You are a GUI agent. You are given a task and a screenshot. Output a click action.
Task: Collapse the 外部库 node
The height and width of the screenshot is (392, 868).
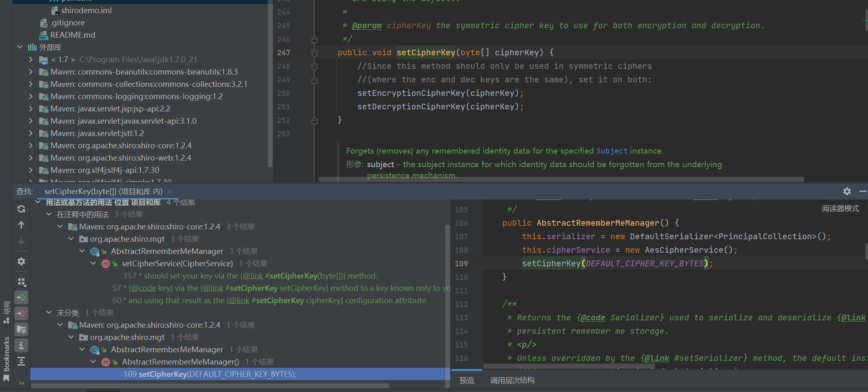tap(20, 47)
